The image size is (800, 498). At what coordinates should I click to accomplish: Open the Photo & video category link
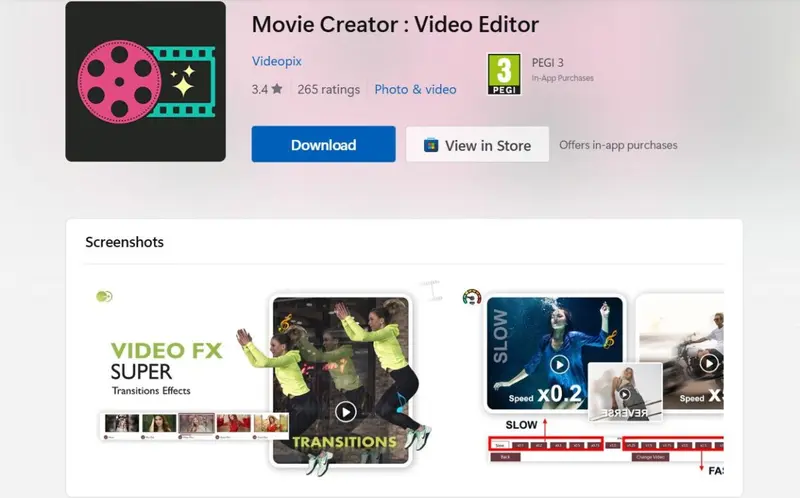pos(415,89)
